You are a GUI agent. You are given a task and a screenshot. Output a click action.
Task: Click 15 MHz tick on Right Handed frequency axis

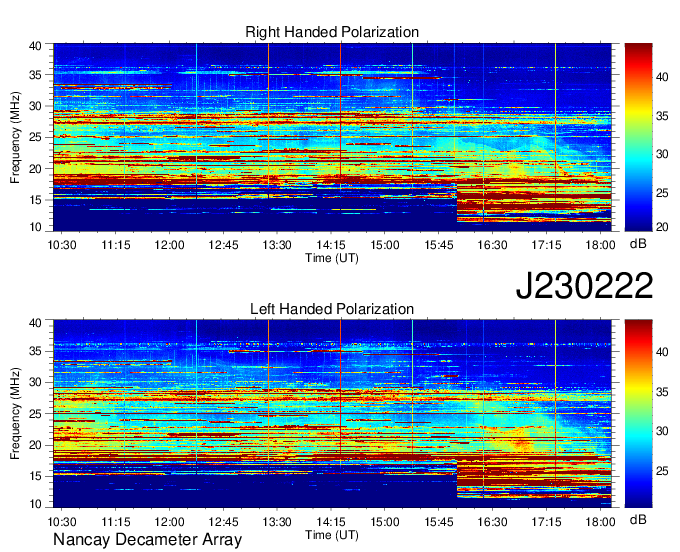[35, 200]
